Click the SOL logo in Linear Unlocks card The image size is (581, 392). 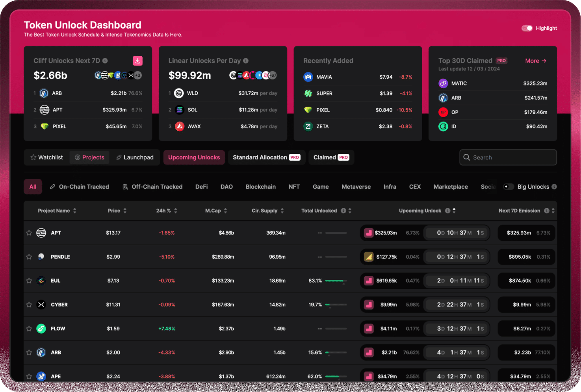(179, 110)
